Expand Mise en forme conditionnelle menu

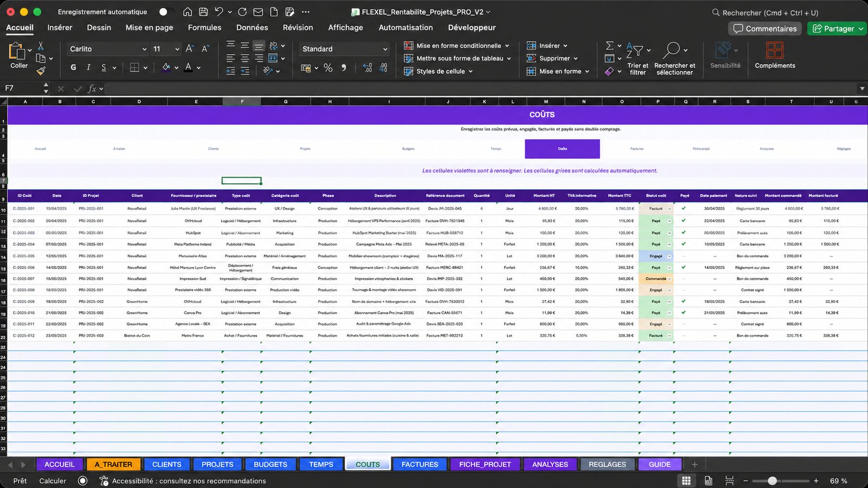point(507,46)
